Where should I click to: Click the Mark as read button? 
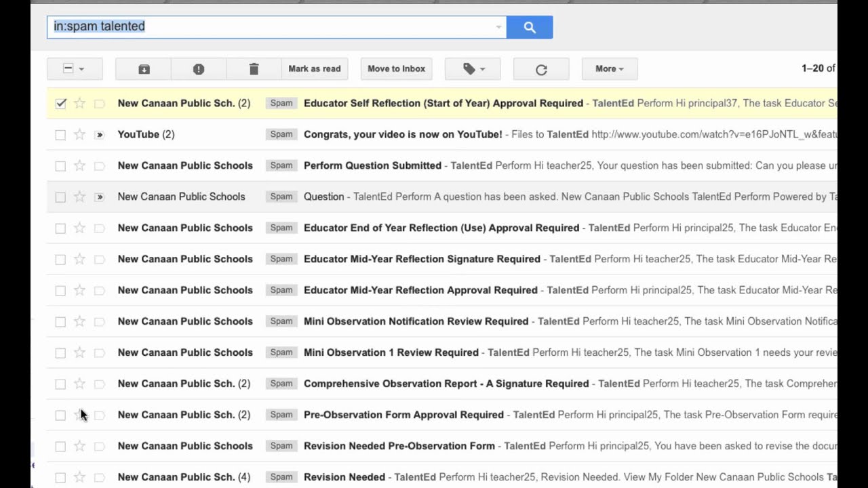point(315,68)
